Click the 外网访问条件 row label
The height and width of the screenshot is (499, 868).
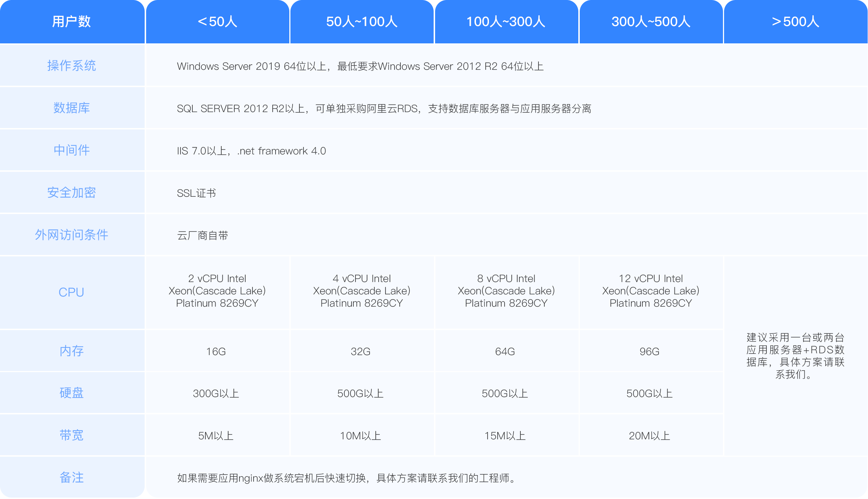click(72, 235)
